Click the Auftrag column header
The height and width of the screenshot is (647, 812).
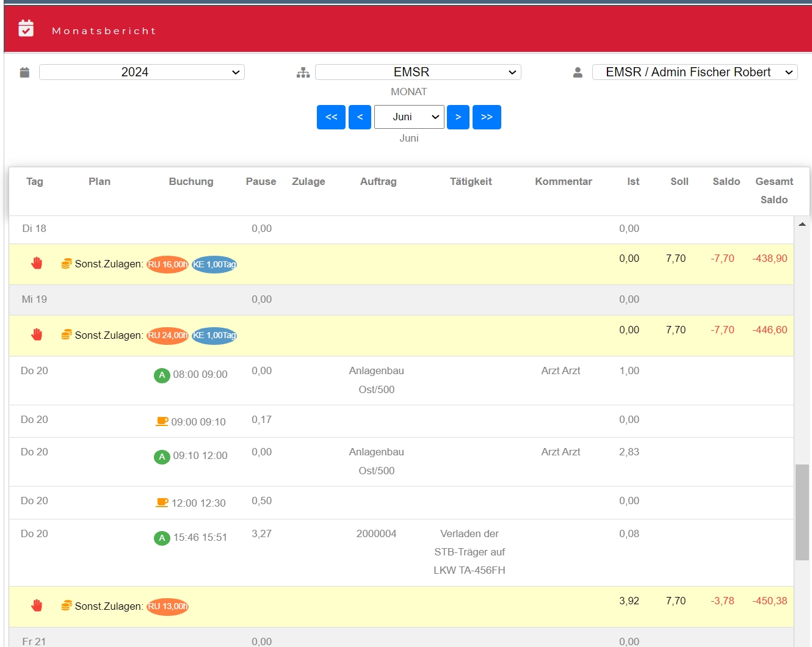click(x=379, y=181)
